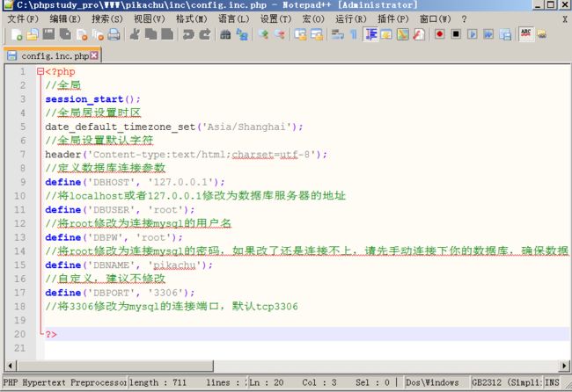Click the session_start(); code line
Viewport: 572px width, 392px height.
click(92, 99)
